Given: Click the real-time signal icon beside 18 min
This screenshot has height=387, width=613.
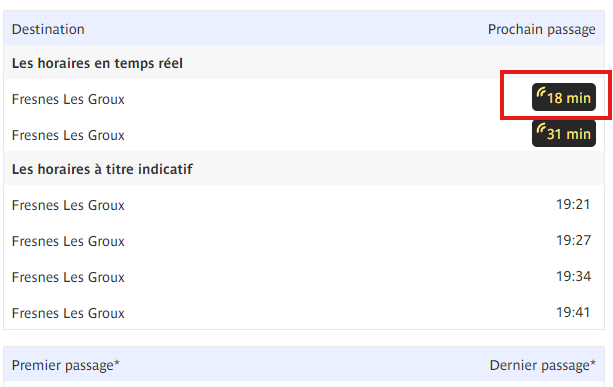Looking at the screenshot, I should point(541,92).
